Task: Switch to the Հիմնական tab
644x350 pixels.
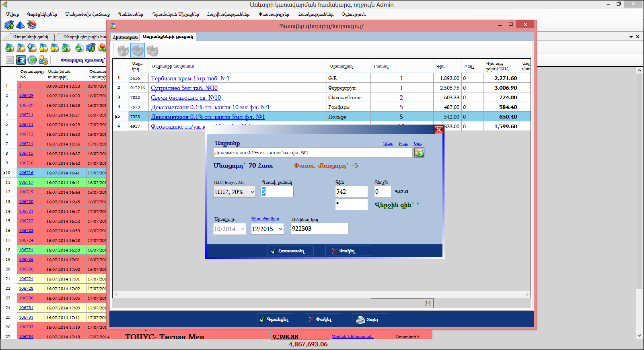Action: point(125,37)
